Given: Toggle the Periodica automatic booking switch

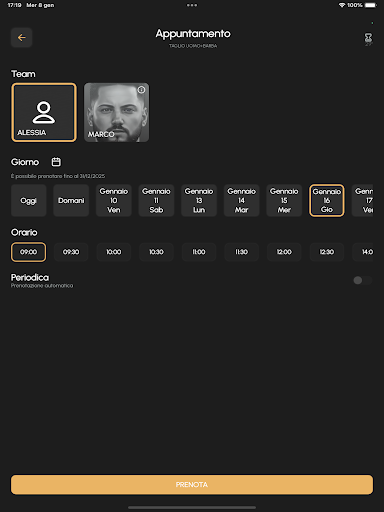Looking at the screenshot, I should point(363,280).
